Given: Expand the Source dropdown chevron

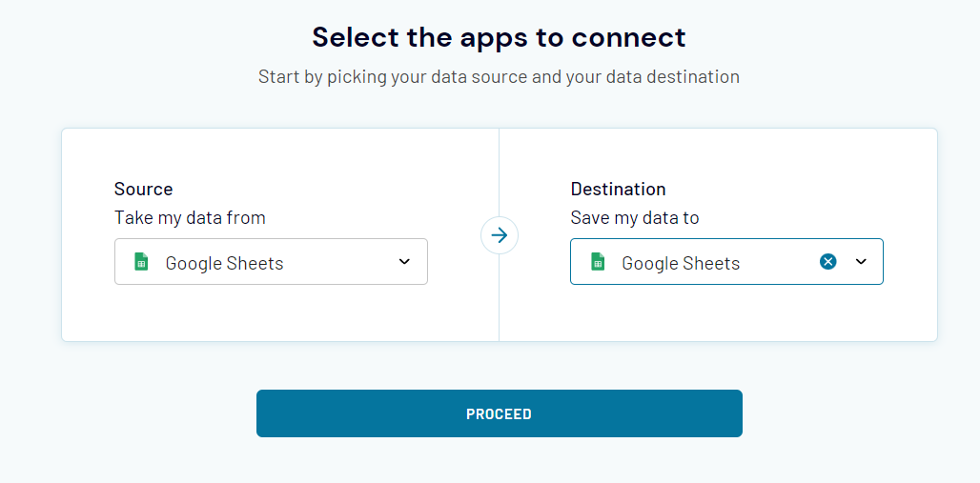Looking at the screenshot, I should tap(404, 262).
